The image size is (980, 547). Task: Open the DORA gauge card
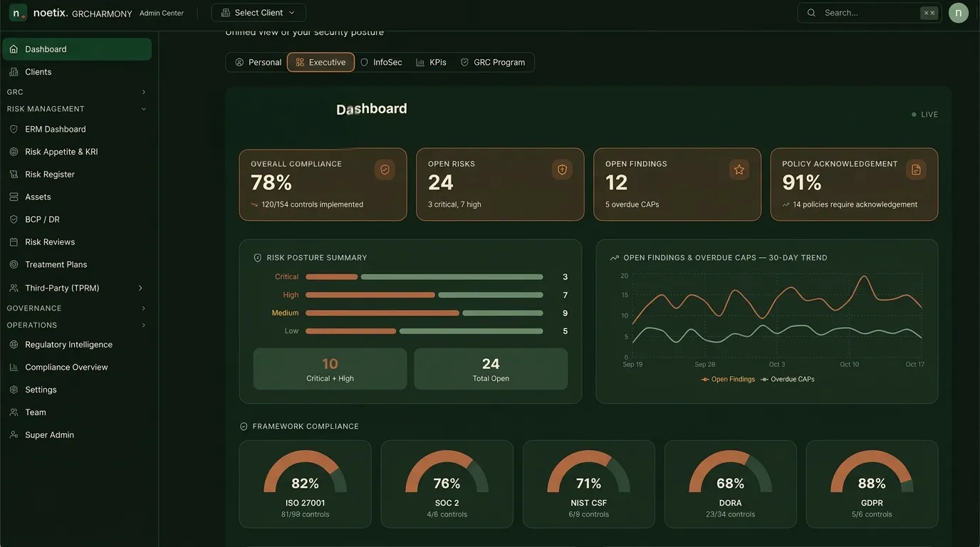tap(730, 484)
